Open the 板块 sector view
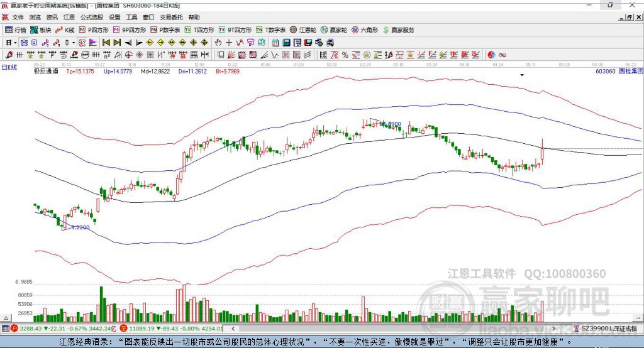 [41, 30]
